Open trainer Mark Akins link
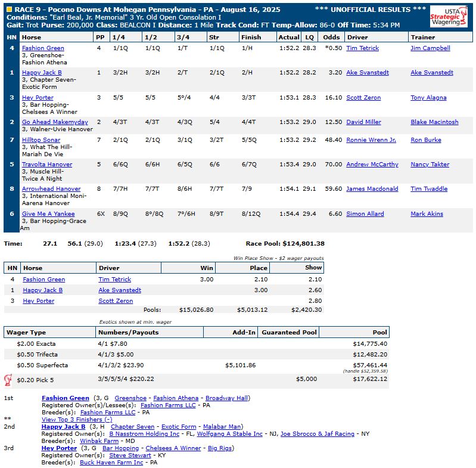The image size is (476, 468). pyautogui.click(x=427, y=214)
